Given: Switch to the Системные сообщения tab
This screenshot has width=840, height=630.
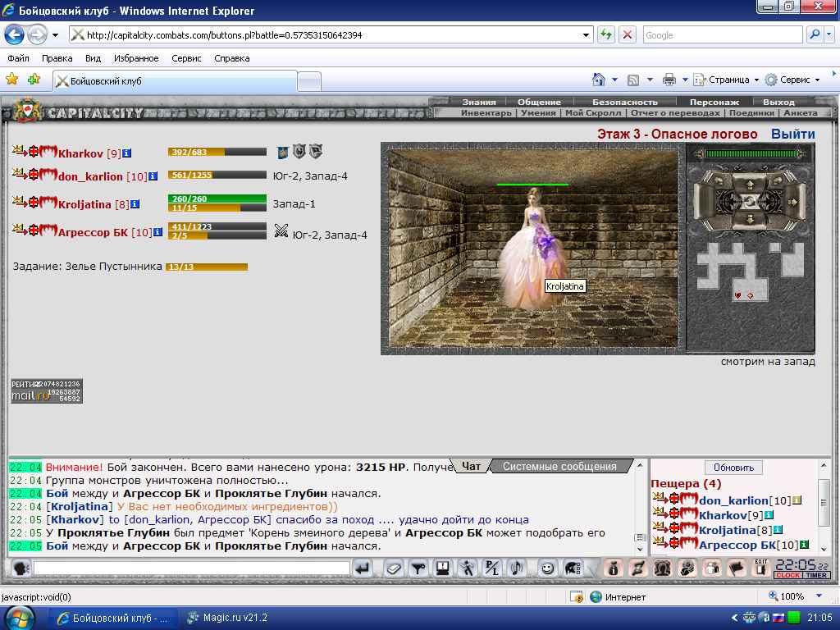Looking at the screenshot, I should [x=559, y=467].
